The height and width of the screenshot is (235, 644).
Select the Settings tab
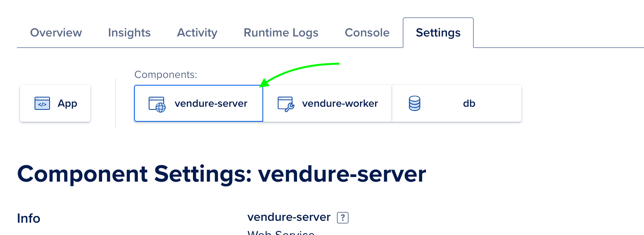click(x=438, y=33)
